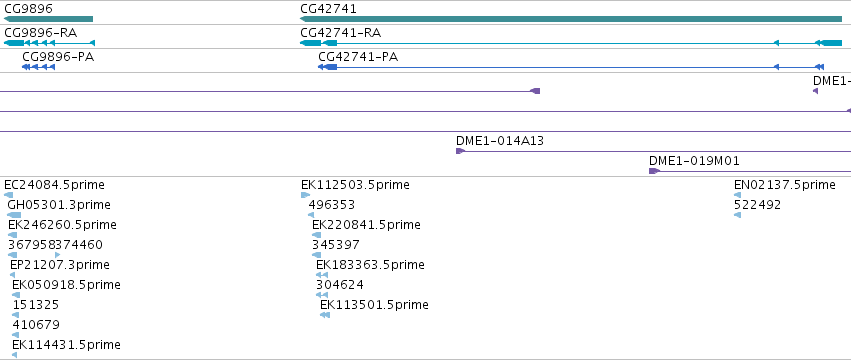Viewport: 851px width, 360px height.
Task: Click the EK246260.5prime label
Action: pos(62,224)
